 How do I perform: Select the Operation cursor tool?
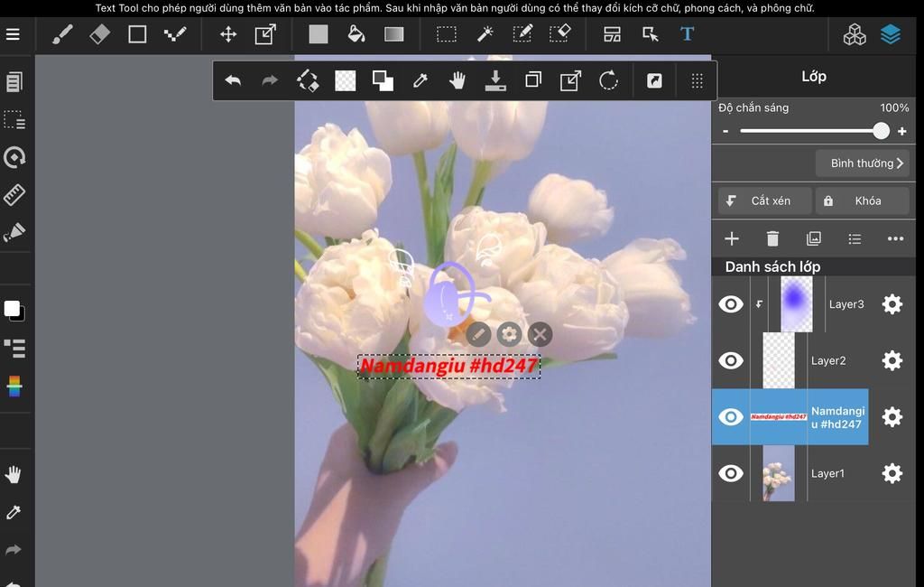[650, 34]
